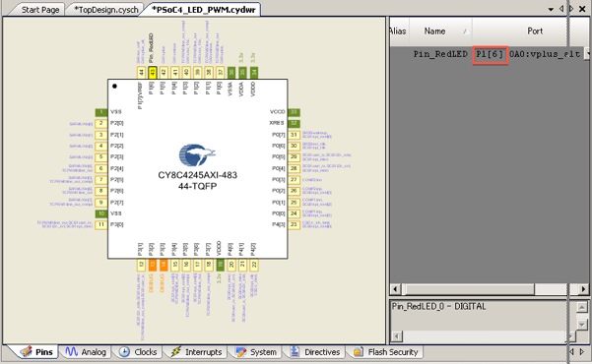
Task: Select the orange DEBUG pin 13
Action: pos(152,266)
